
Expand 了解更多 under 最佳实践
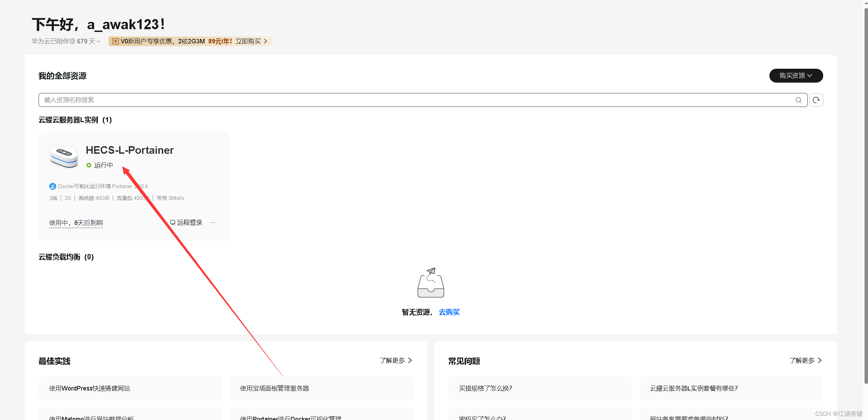coord(396,361)
